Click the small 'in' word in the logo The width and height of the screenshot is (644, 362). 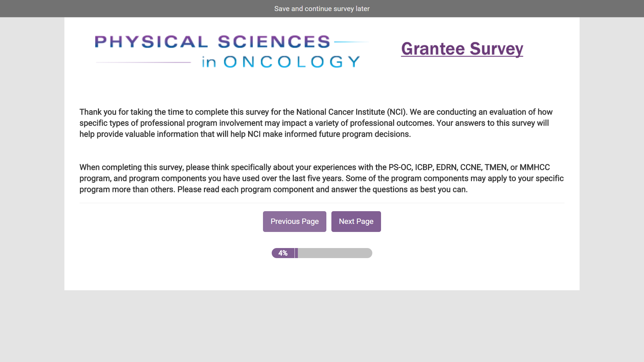pyautogui.click(x=209, y=62)
